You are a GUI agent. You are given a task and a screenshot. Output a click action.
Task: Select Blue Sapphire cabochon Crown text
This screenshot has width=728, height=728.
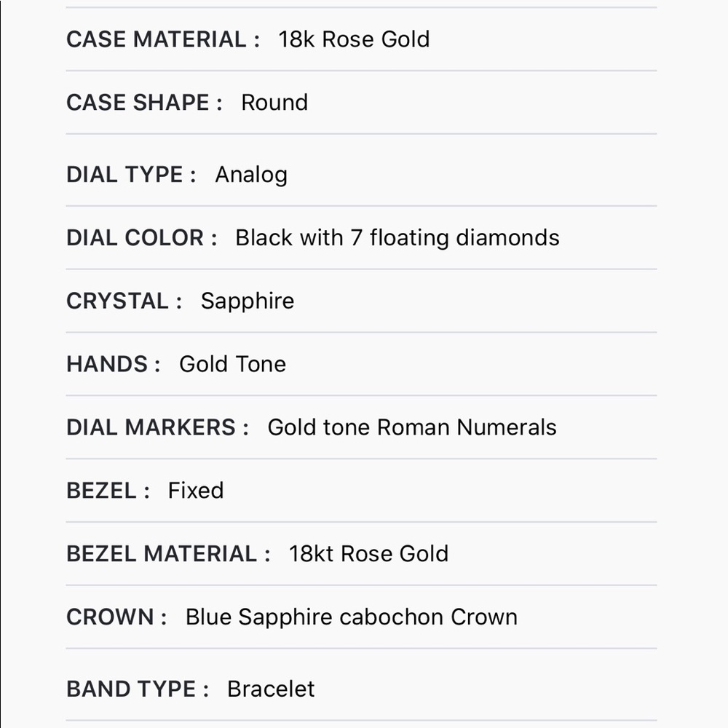[x=352, y=617]
